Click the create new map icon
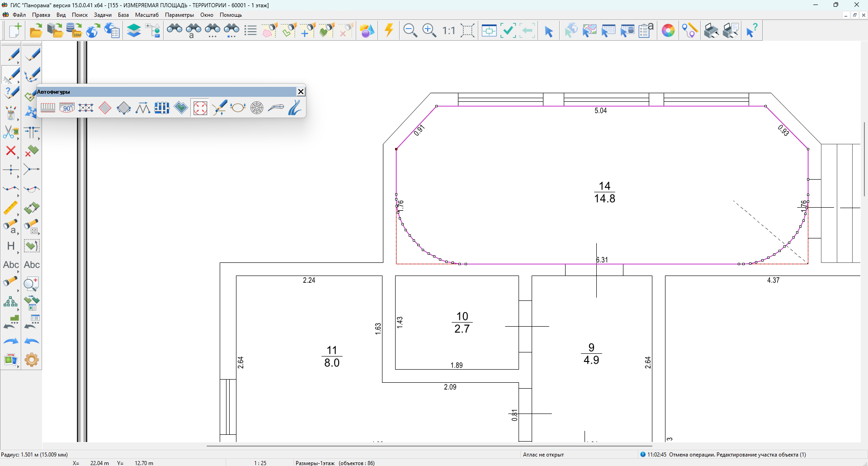868x466 pixels. [14, 31]
